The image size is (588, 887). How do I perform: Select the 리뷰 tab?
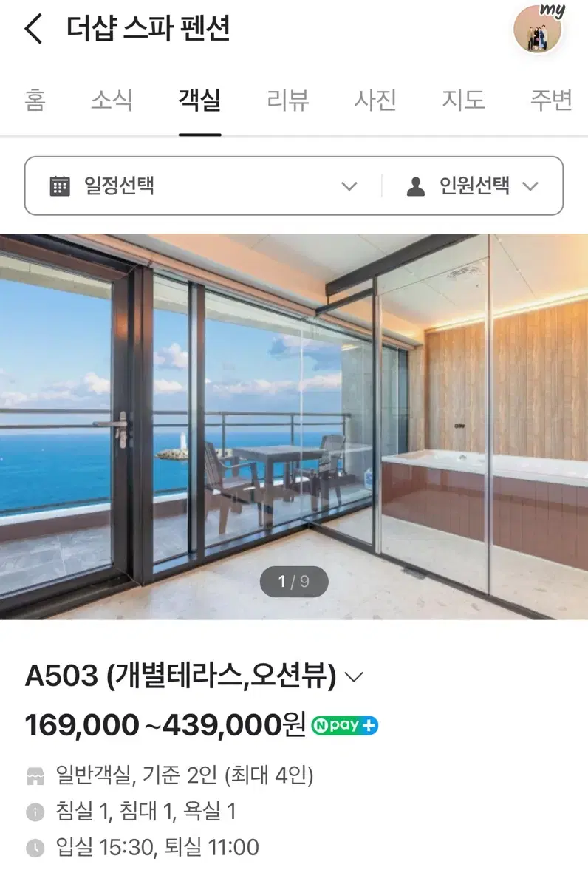(287, 100)
